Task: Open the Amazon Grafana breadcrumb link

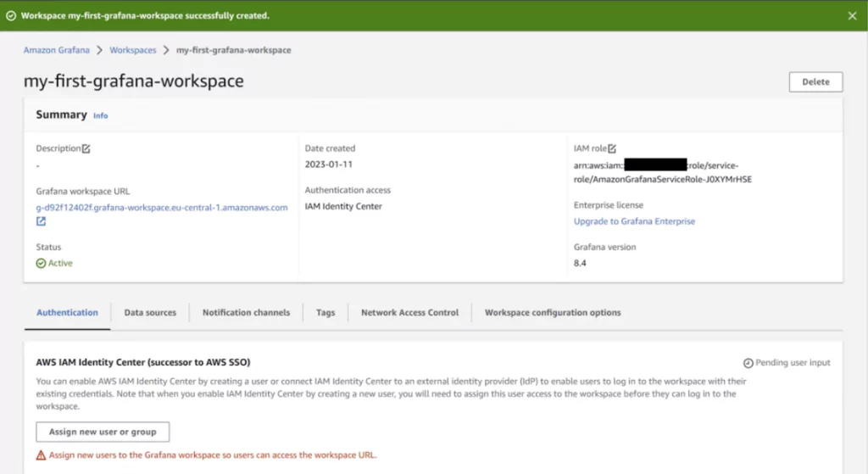Action: click(56, 50)
